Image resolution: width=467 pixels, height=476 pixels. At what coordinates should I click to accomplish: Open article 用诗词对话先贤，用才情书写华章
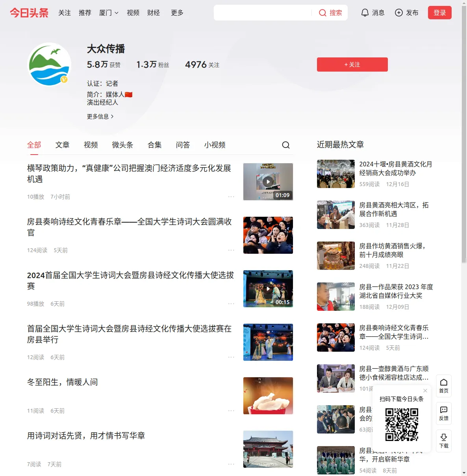point(86,435)
